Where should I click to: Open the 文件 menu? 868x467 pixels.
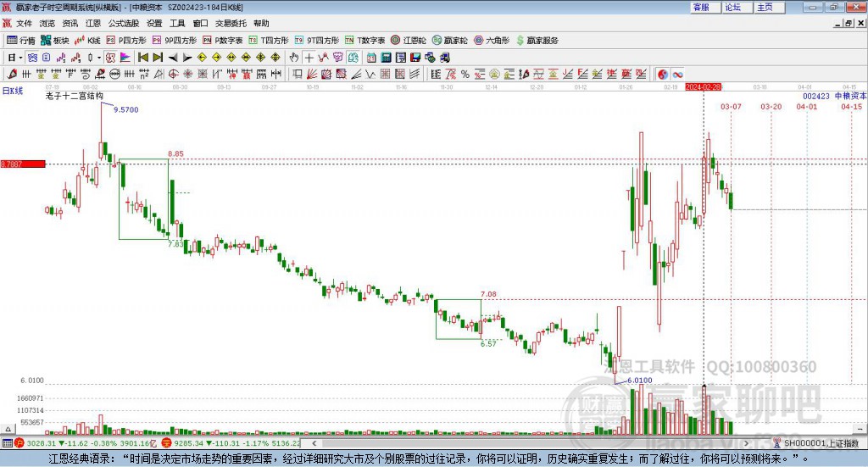(x=24, y=23)
